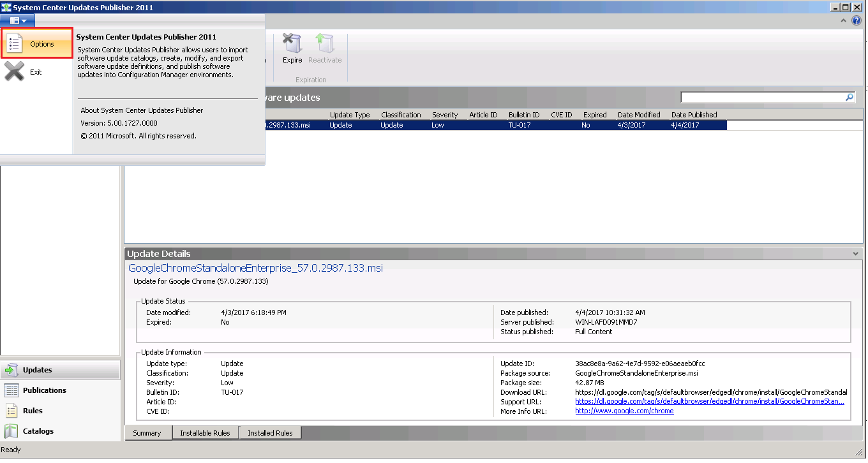Open the Updates workspace in the sidebar
Image resolution: width=868 pixels, height=463 pixels.
click(38, 369)
